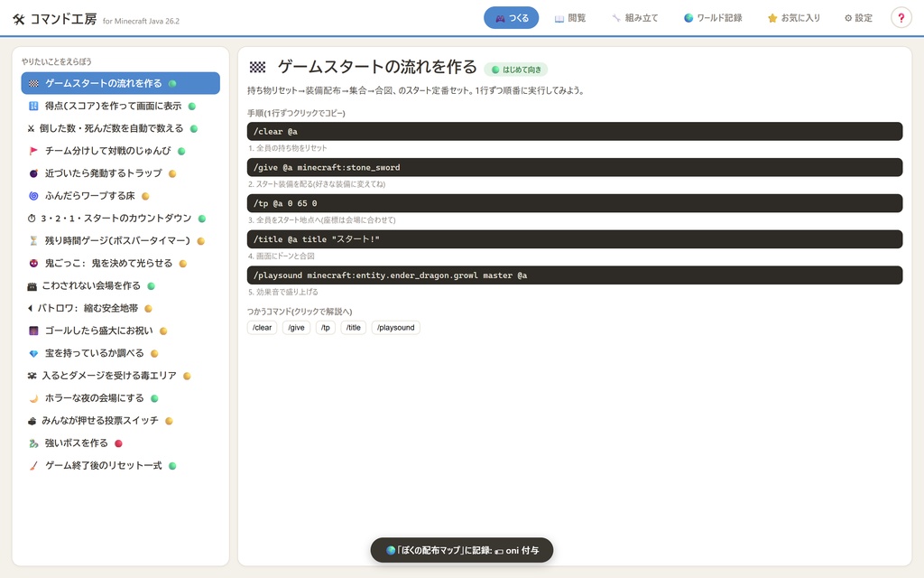Click diamond icon for 宝を持っているか調べる
The image size is (924, 578).
click(33, 353)
